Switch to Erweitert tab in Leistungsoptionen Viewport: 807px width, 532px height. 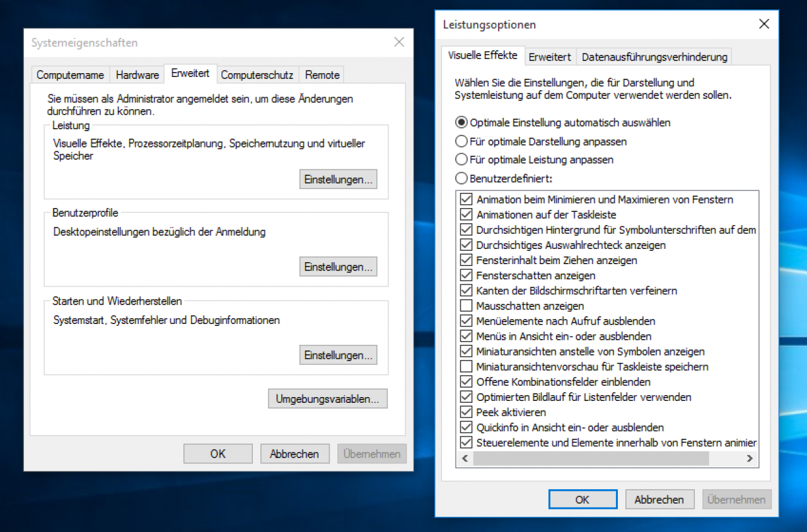point(550,57)
